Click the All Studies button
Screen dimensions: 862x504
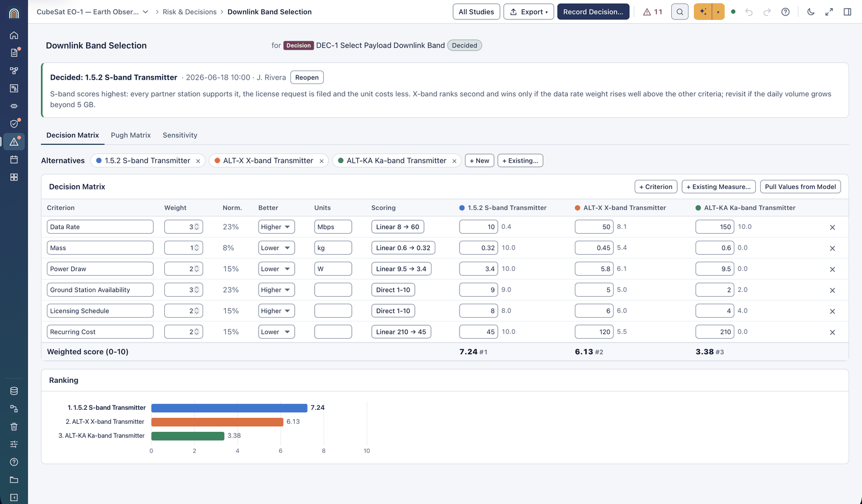[476, 12]
